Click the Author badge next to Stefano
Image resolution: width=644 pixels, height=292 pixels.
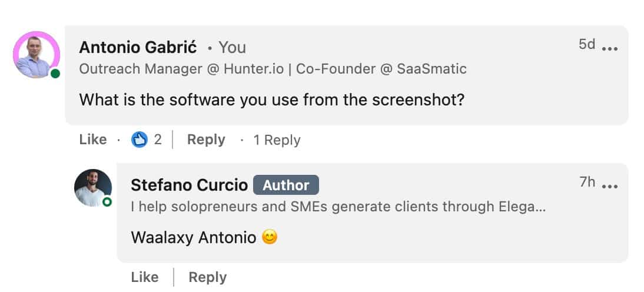[x=286, y=185]
